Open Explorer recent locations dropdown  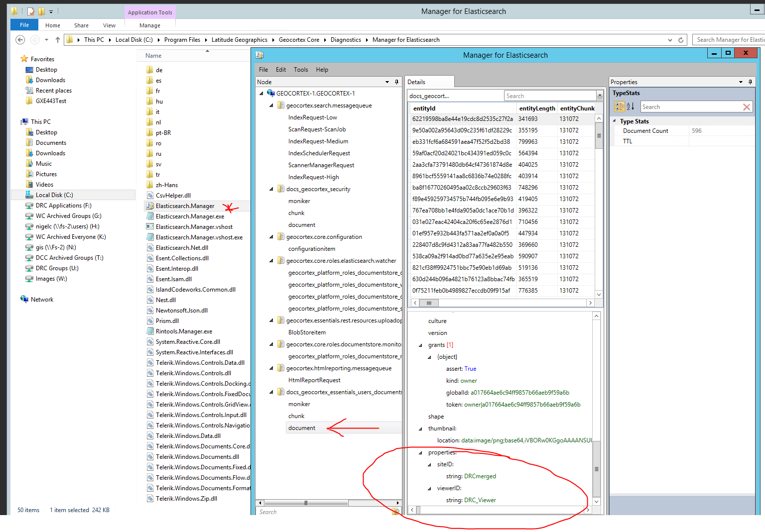(x=46, y=40)
